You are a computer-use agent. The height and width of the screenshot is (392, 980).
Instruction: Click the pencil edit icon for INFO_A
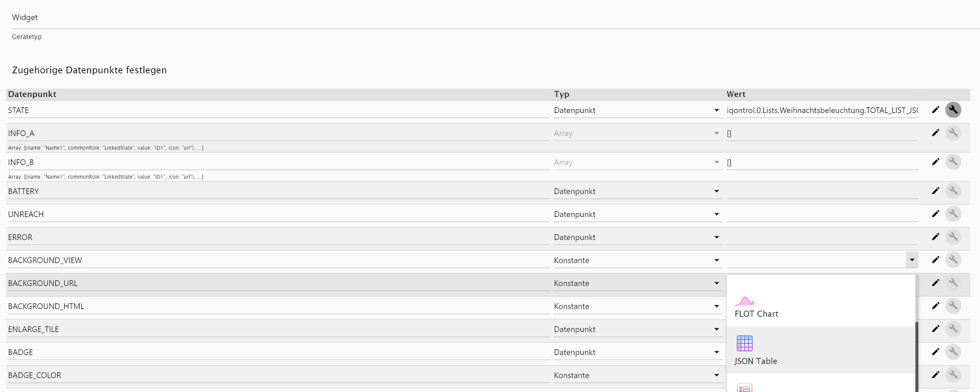[935, 133]
